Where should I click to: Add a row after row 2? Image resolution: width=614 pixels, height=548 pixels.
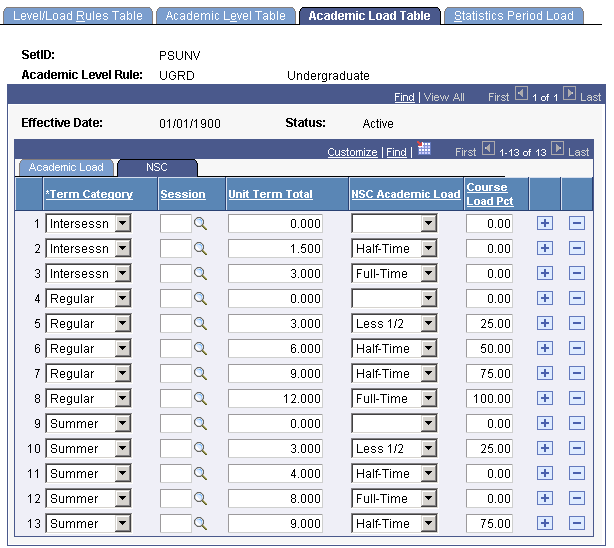pos(545,248)
